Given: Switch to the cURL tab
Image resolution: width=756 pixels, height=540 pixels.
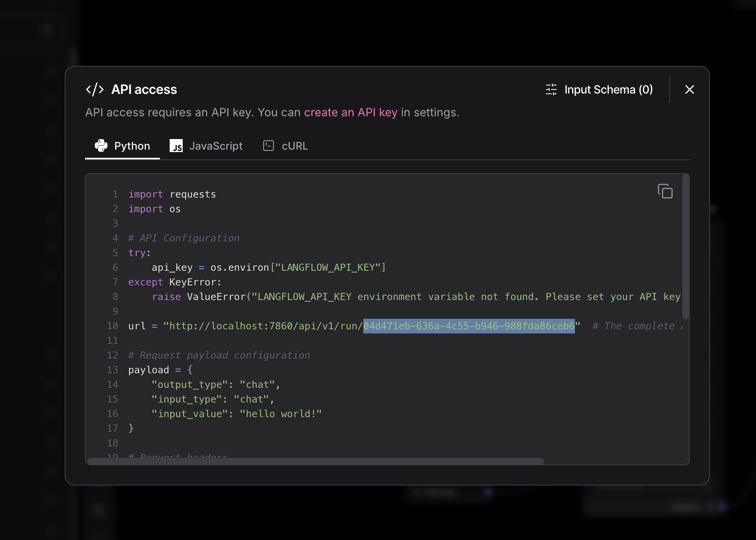Looking at the screenshot, I should point(295,146).
